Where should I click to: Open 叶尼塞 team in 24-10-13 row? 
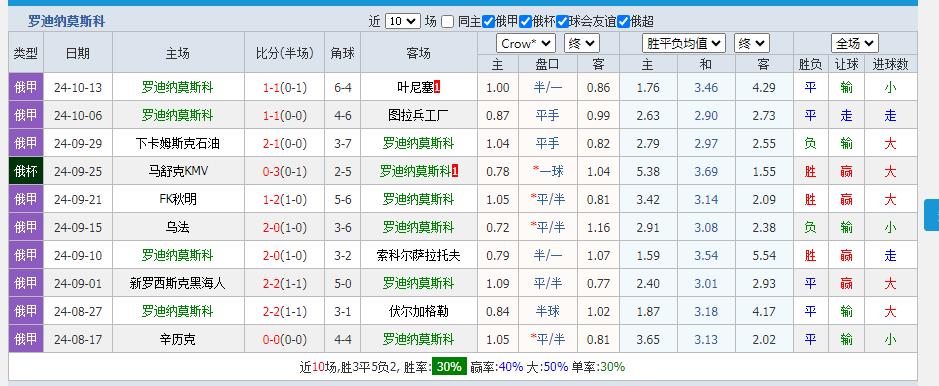point(415,87)
